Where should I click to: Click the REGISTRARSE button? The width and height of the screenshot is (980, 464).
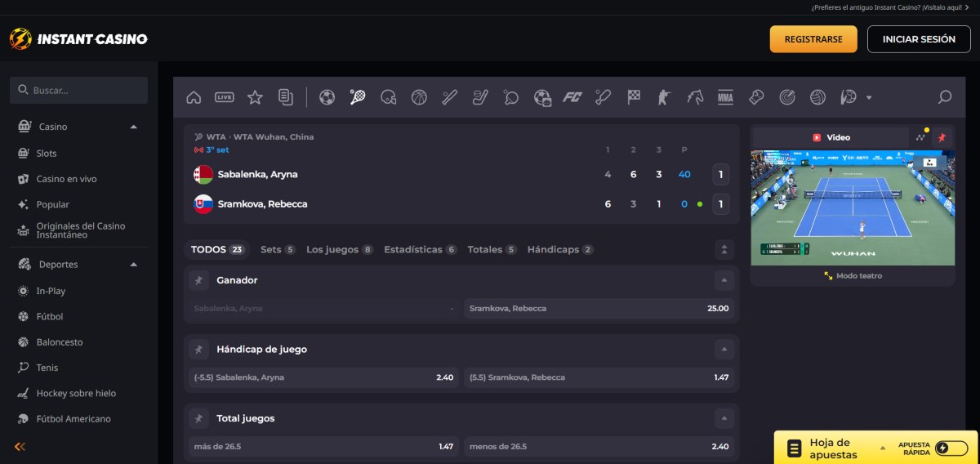(813, 38)
